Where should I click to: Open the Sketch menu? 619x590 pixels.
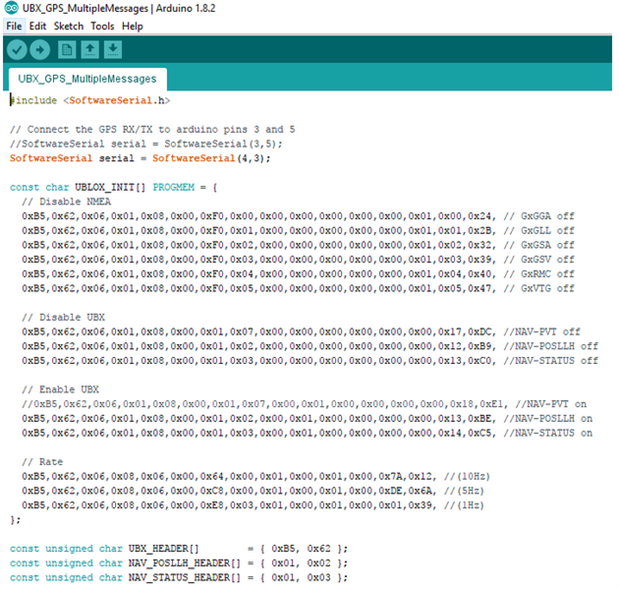click(x=68, y=25)
